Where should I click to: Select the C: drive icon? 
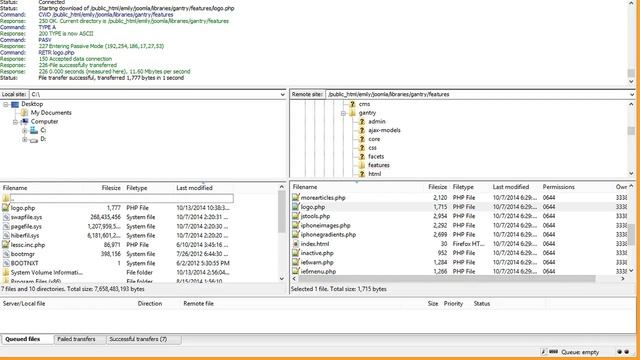click(34, 130)
